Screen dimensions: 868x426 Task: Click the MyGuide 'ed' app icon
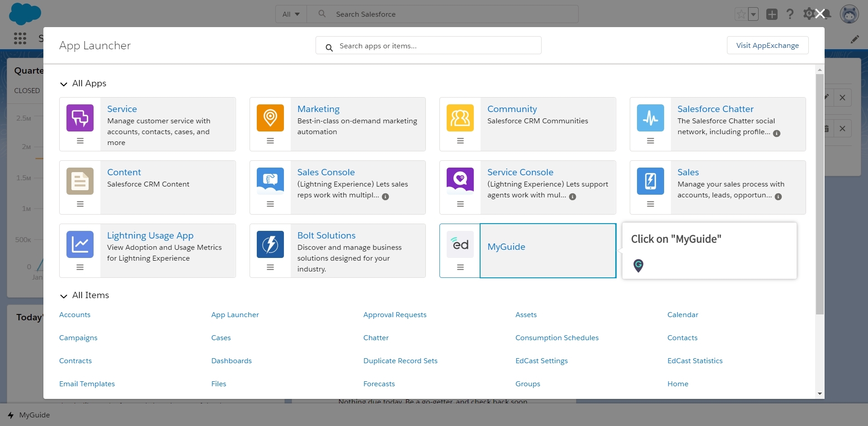point(460,244)
